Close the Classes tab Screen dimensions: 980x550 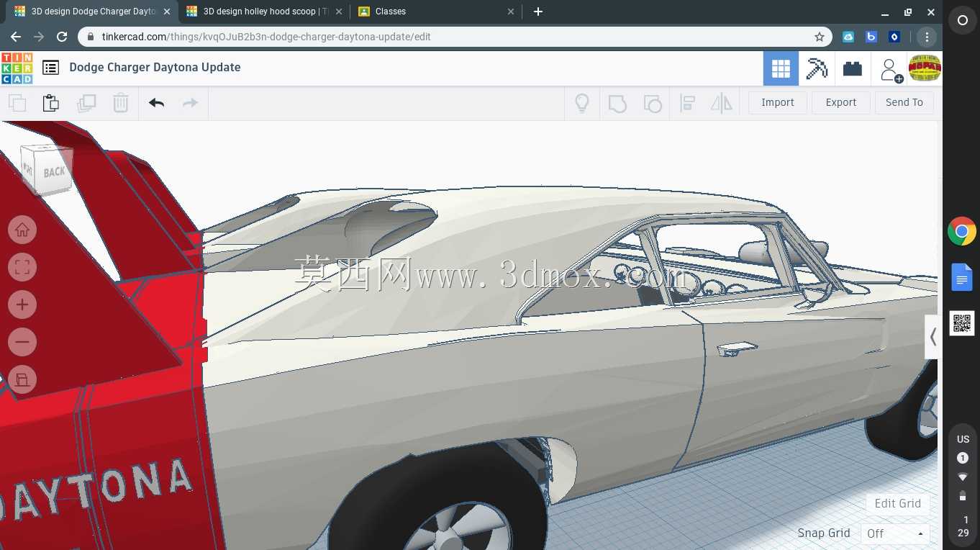511,12
